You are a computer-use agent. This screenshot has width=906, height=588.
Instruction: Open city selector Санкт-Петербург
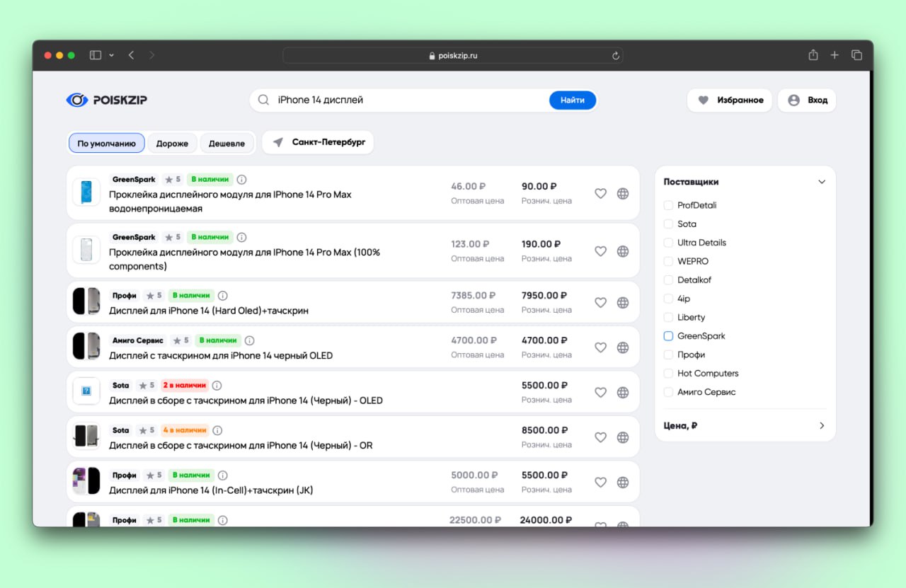(x=318, y=142)
